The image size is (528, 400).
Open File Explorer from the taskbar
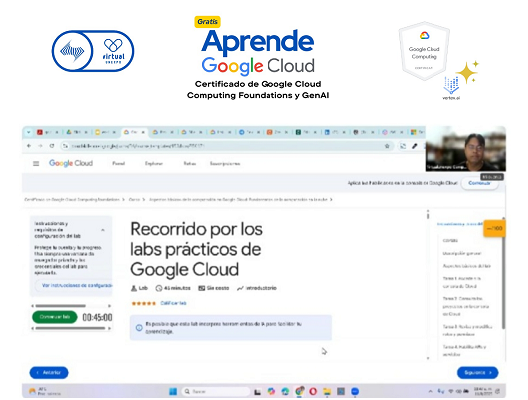coord(327,392)
